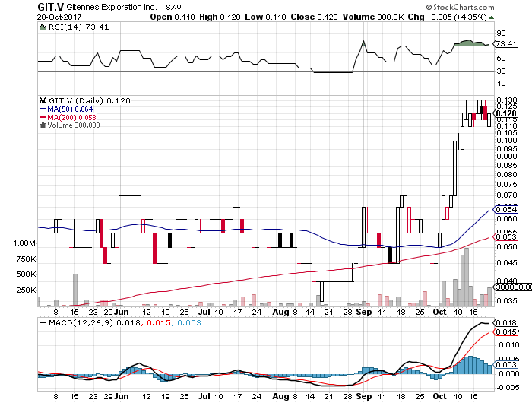Screen dimensions: 532x403
Task: Click the 0.035 price axis label
Action: [x=507, y=301]
